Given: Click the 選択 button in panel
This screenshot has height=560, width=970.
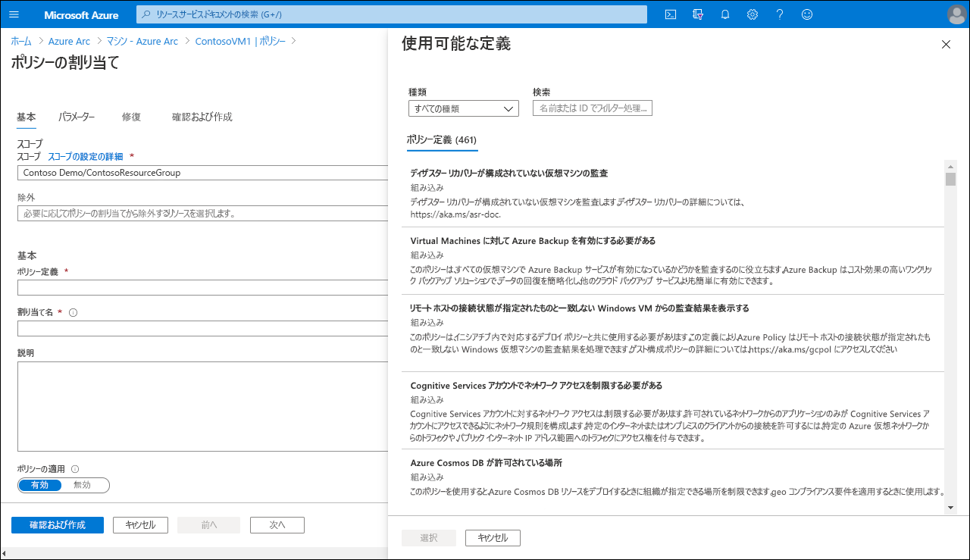Looking at the screenshot, I should click(x=429, y=538).
